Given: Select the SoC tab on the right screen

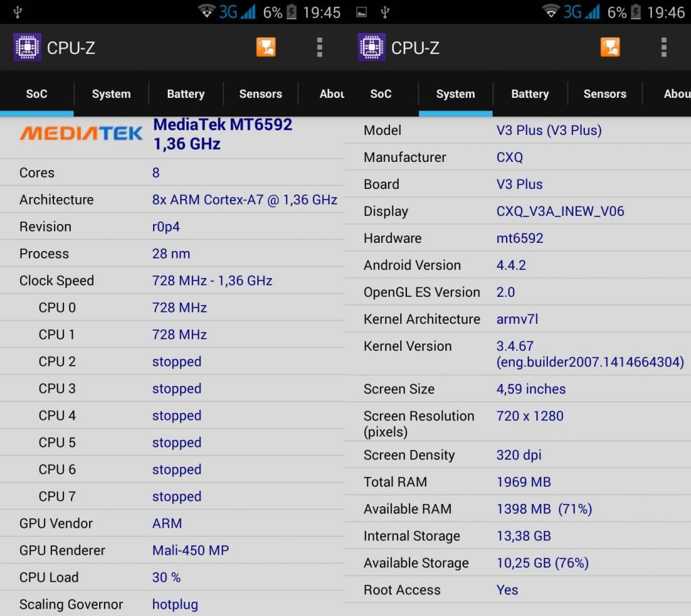Looking at the screenshot, I should click(x=381, y=94).
